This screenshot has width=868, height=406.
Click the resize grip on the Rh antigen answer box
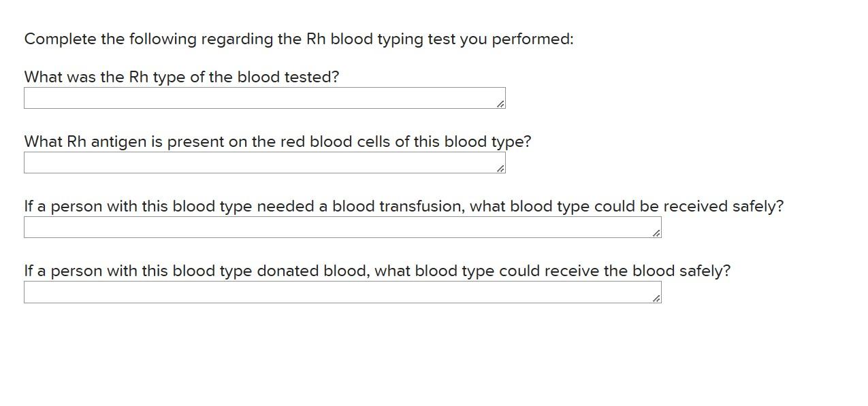[501, 169]
